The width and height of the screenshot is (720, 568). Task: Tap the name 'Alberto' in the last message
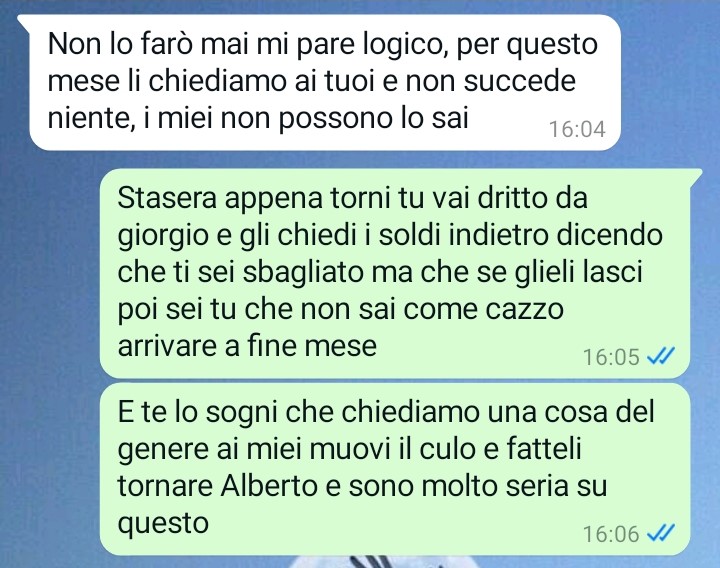click(269, 485)
